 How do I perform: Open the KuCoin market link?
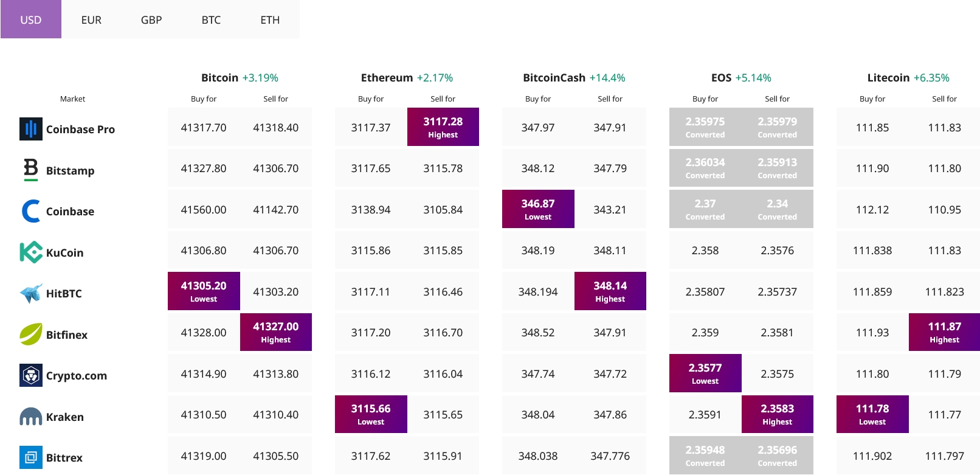pyautogui.click(x=64, y=252)
